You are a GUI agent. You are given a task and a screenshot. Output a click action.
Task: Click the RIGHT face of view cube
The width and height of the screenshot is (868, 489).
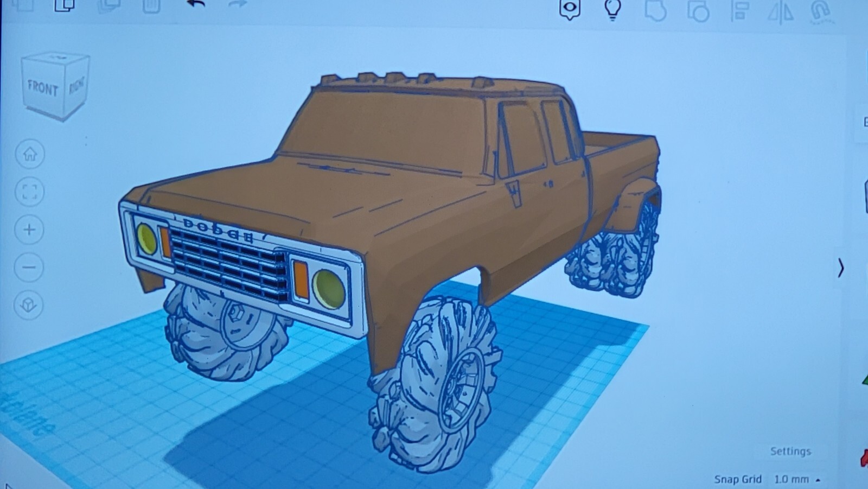[x=76, y=85]
